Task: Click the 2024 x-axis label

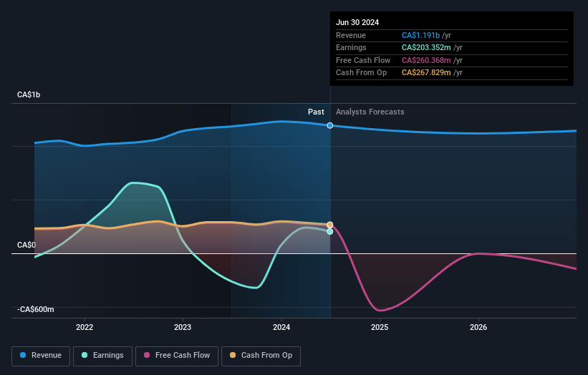Action: (x=281, y=327)
